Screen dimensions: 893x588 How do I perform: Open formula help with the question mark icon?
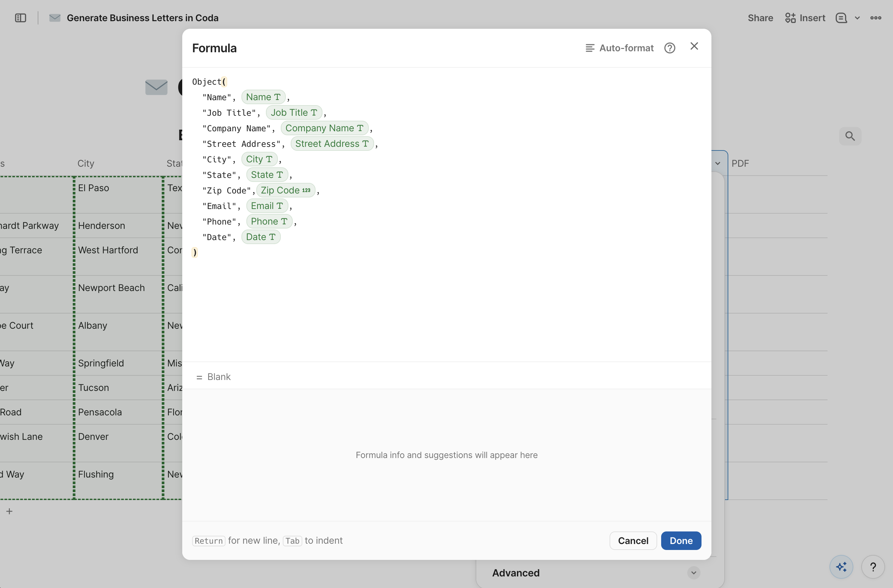670,48
